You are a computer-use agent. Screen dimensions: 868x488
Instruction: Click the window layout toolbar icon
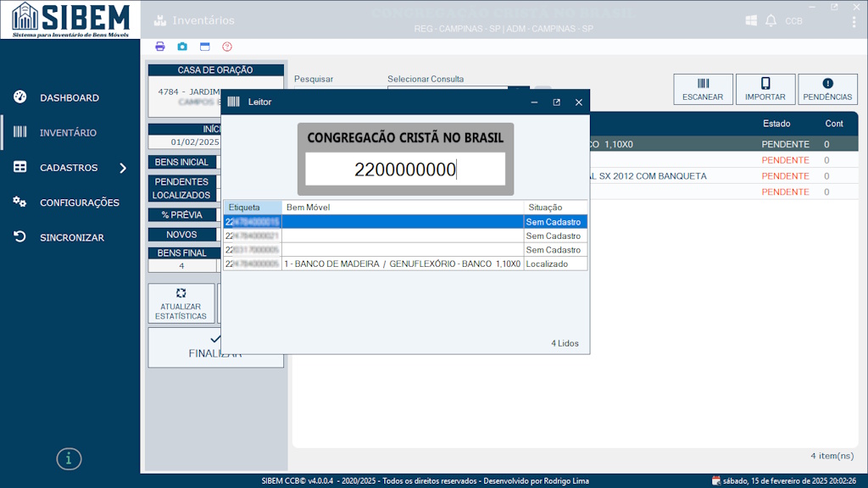(x=204, y=47)
